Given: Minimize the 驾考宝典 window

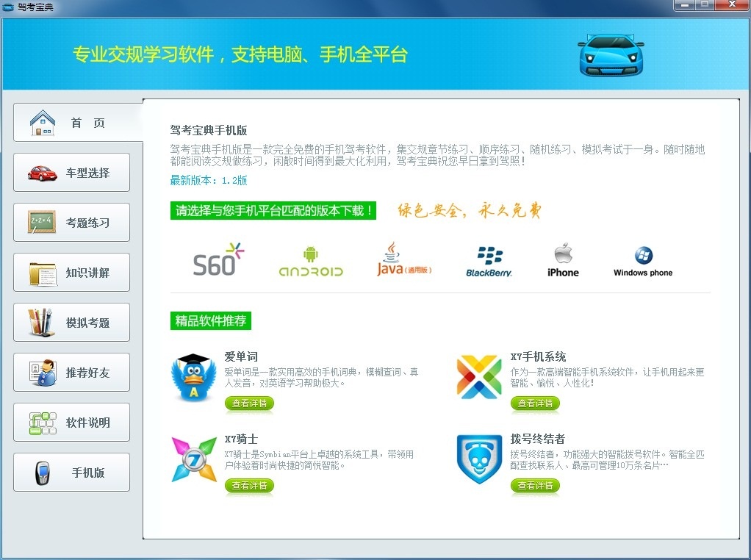Looking at the screenshot, I should pyautogui.click(x=684, y=5).
